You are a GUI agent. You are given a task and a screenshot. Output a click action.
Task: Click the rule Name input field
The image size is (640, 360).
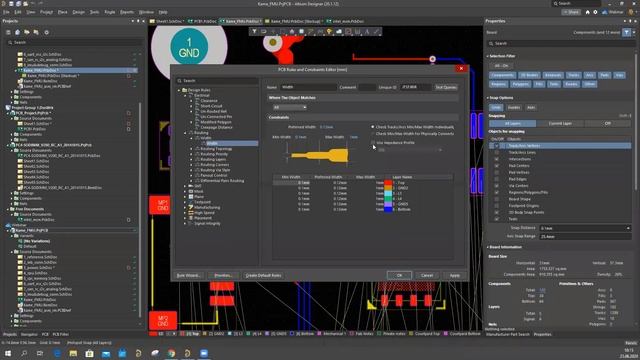[309, 87]
